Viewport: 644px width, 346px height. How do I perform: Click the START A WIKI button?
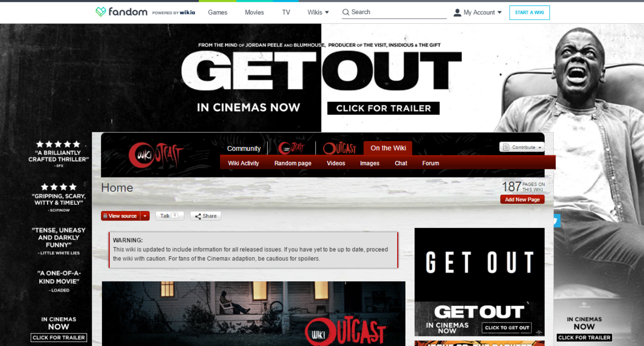[x=529, y=13]
